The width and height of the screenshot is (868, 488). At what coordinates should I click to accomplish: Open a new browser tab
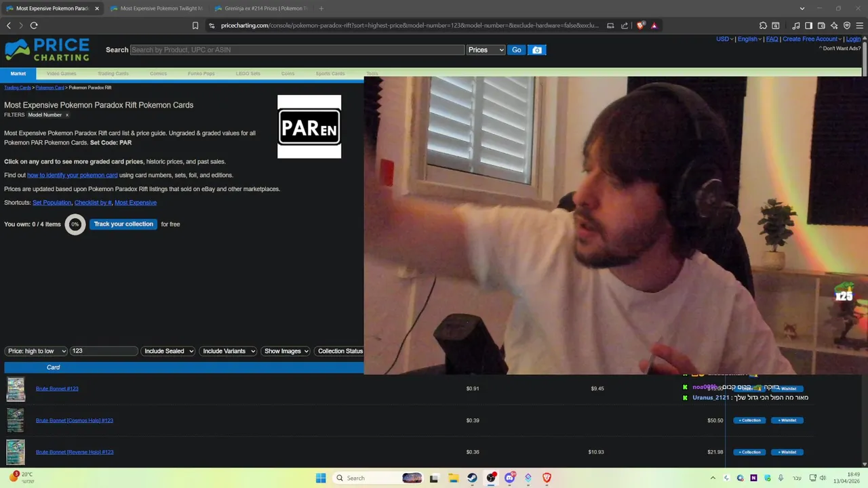pyautogui.click(x=321, y=9)
